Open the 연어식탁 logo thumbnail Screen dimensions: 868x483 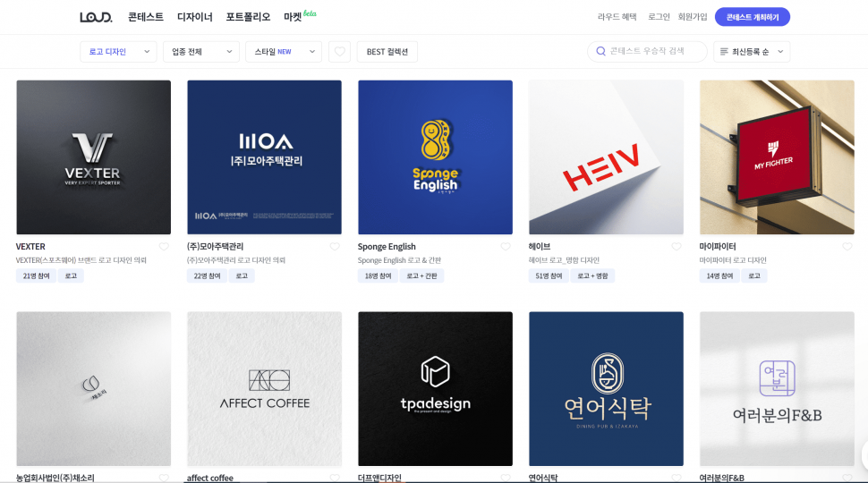606,389
